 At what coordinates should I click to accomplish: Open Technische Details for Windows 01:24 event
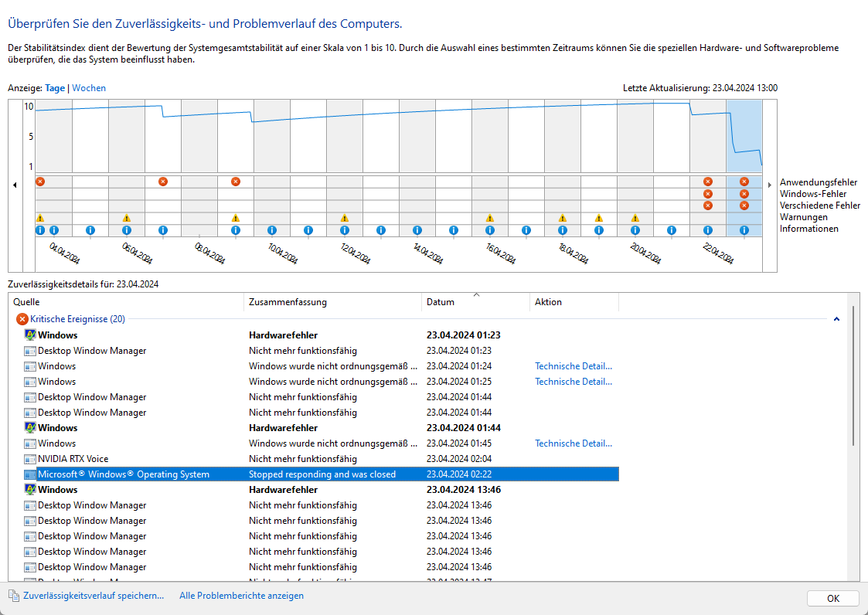coord(574,366)
